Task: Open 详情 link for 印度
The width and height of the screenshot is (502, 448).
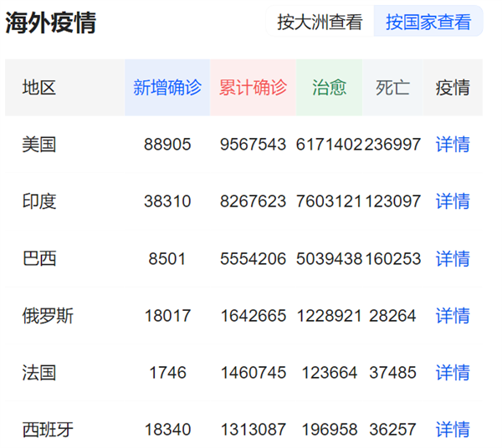Action: pyautogui.click(x=453, y=201)
